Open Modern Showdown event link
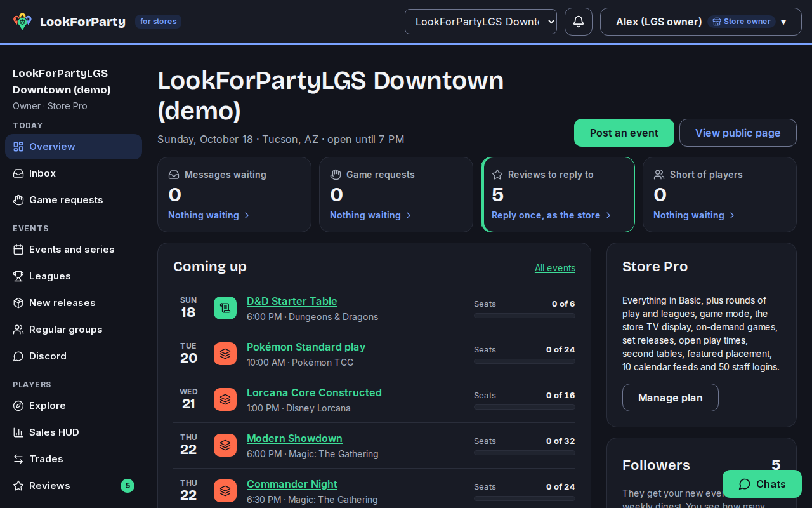The height and width of the screenshot is (508, 812). pos(294,438)
